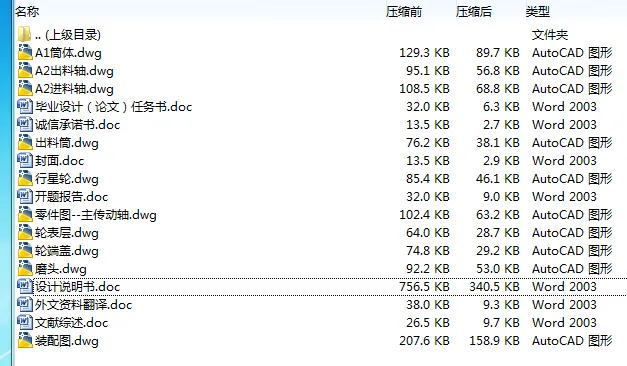Select the file name A2进料轴.dwg
The image size is (627, 366).
(74, 89)
